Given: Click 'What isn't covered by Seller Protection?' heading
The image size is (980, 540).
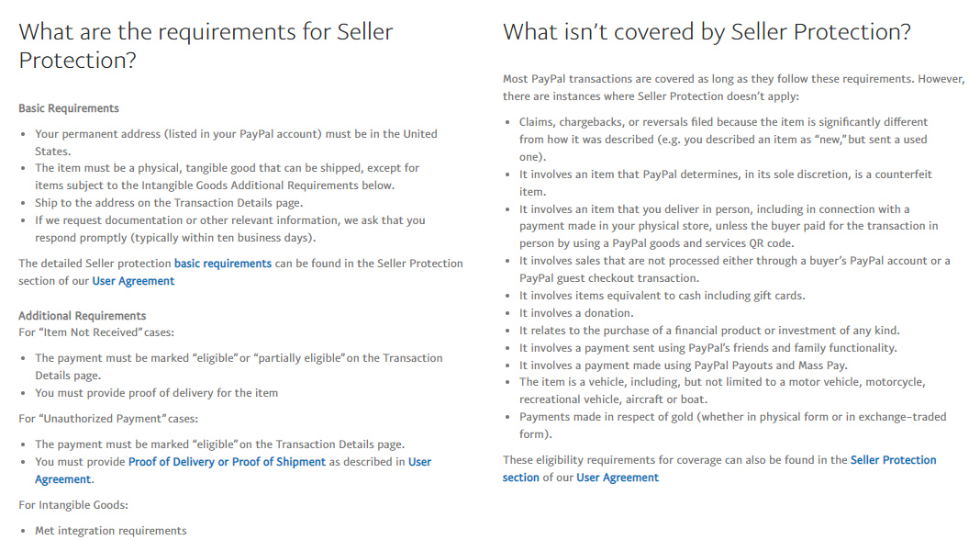Looking at the screenshot, I should point(707,32).
